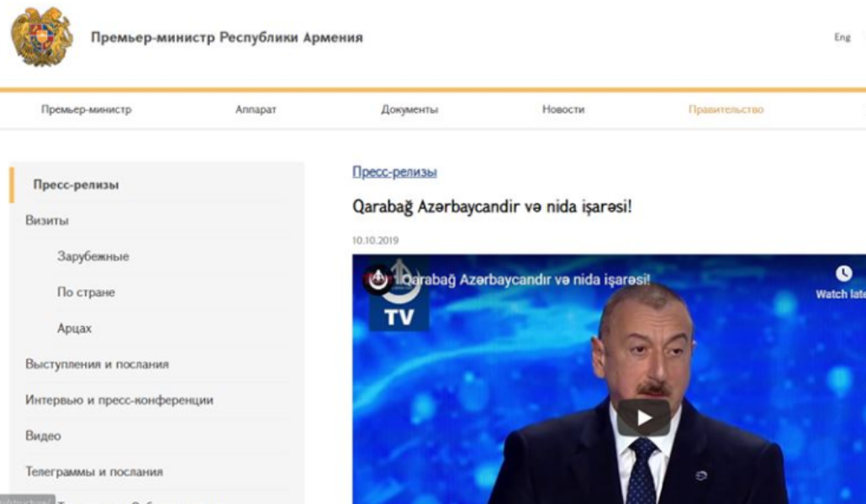The image size is (866, 504).
Task: Open the TV channel avatar icon
Action: point(378,280)
